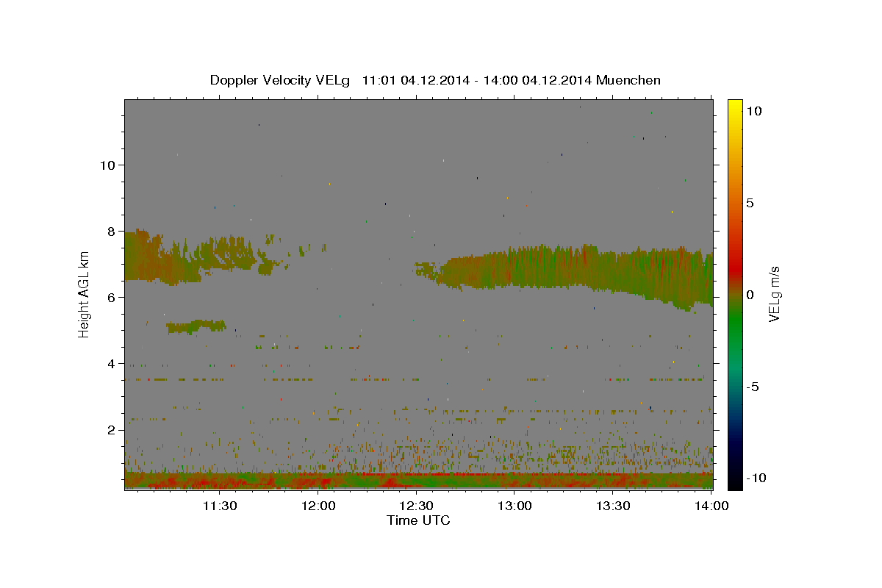Click the 'Time UTC' axis label
Image resolution: width=882 pixels, height=588 pixels.
(x=418, y=520)
